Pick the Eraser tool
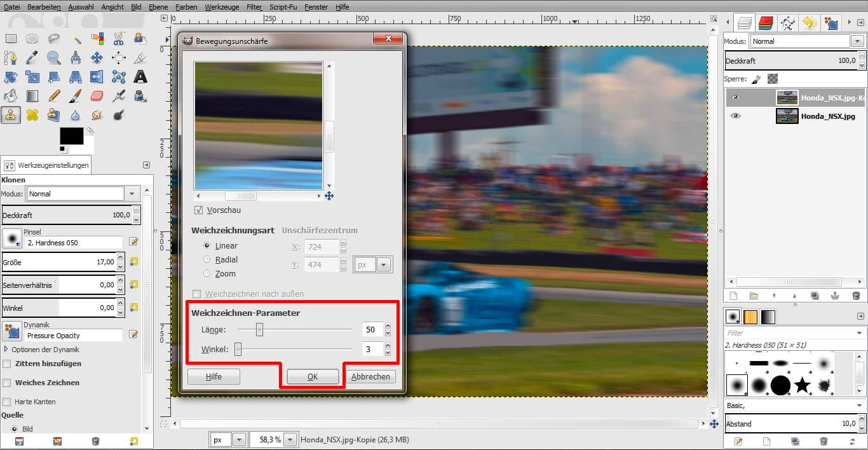 [x=97, y=96]
